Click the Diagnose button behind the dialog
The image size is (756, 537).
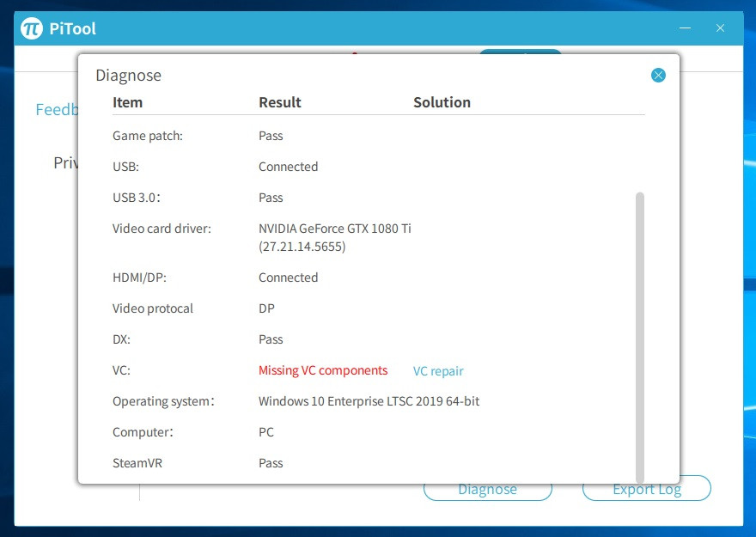pyautogui.click(x=487, y=491)
